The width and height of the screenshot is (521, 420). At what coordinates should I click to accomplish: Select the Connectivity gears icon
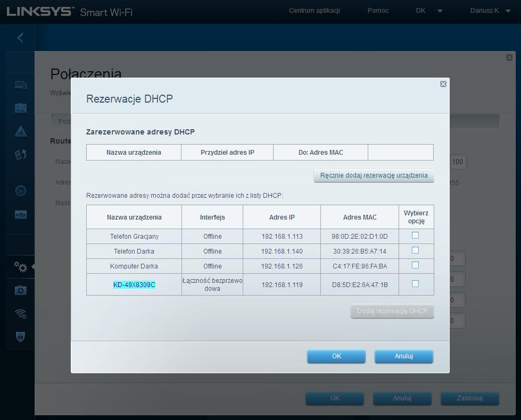click(20, 267)
